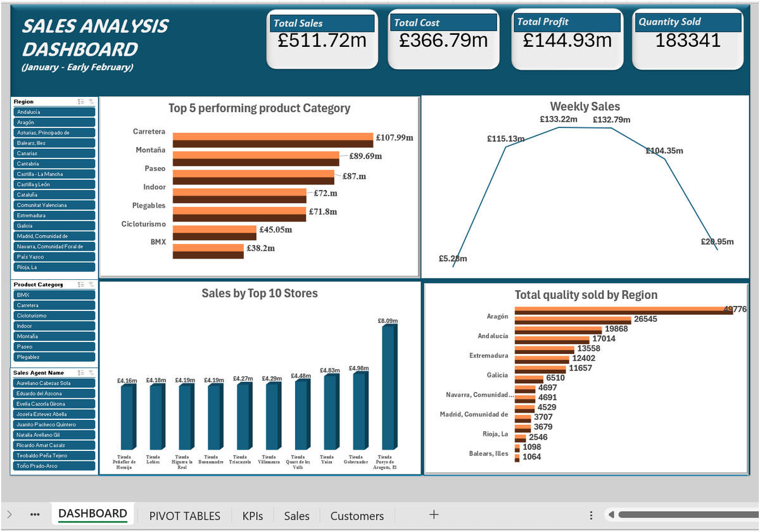The image size is (760, 532).
Task: Click the sheet tab scroll-right arrow
Action: [x=9, y=515]
